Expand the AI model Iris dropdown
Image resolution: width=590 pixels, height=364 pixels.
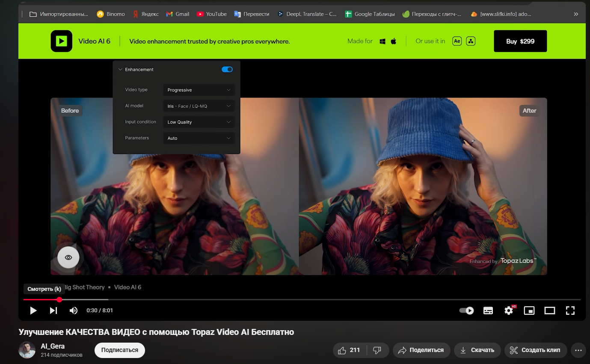199,106
